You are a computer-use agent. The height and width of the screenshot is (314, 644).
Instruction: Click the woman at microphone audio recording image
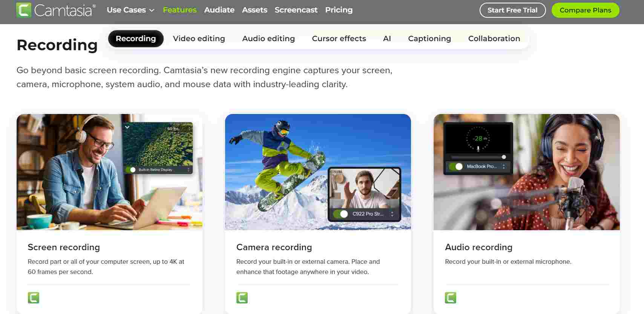(x=527, y=172)
